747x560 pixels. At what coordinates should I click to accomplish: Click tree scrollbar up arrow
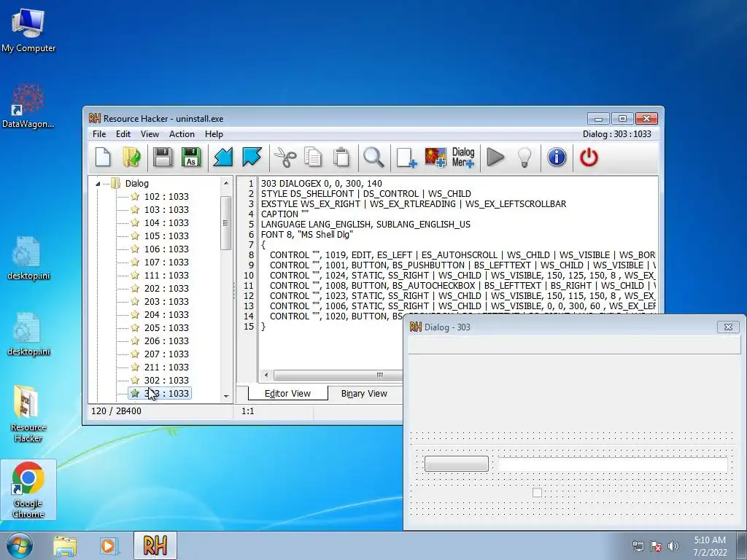pos(226,183)
